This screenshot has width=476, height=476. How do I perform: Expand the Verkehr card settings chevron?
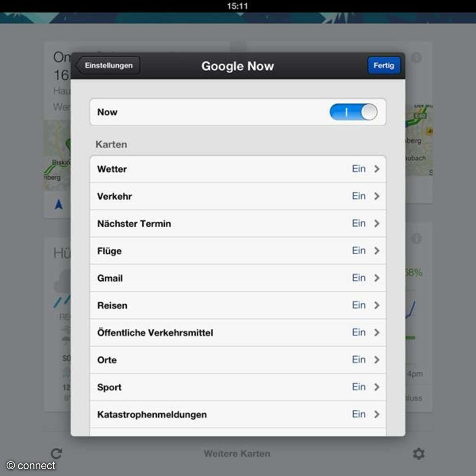point(377,196)
